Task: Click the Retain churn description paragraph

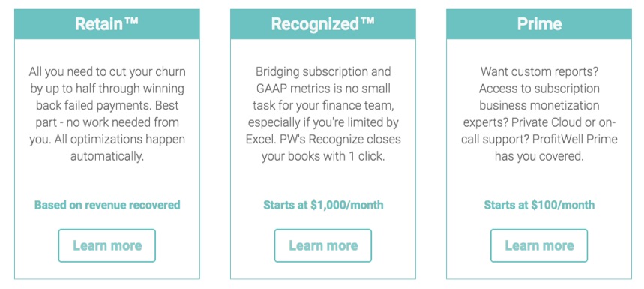Action: click(x=107, y=114)
